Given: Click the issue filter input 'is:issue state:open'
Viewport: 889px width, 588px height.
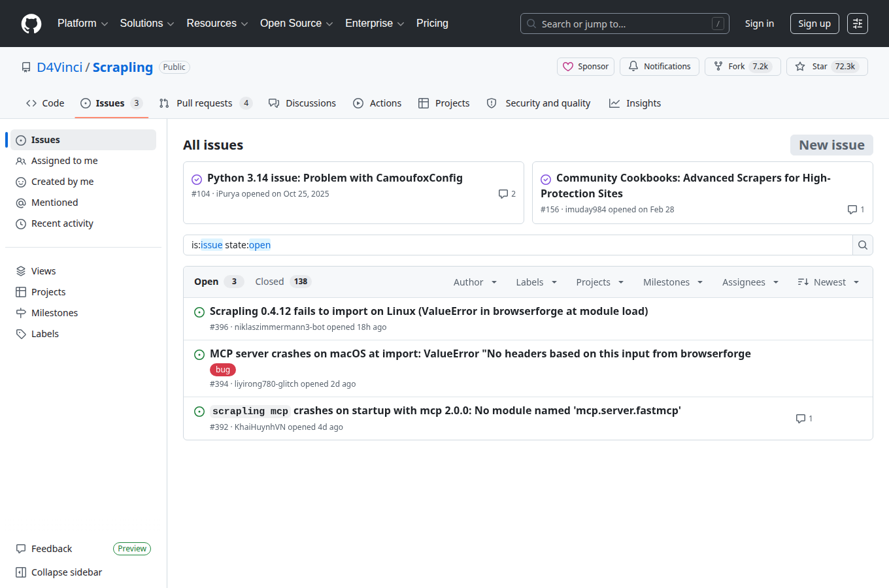Looking at the screenshot, I should [518, 245].
